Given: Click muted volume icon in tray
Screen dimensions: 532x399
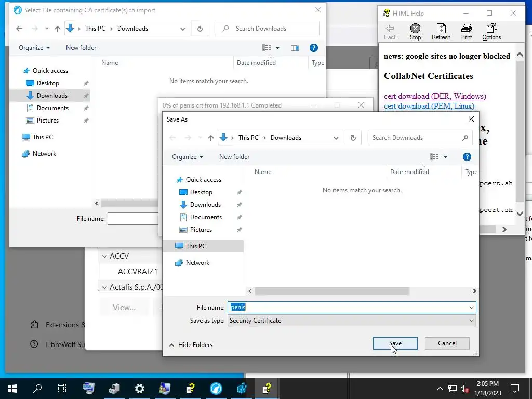Looking at the screenshot, I should pos(464,389).
